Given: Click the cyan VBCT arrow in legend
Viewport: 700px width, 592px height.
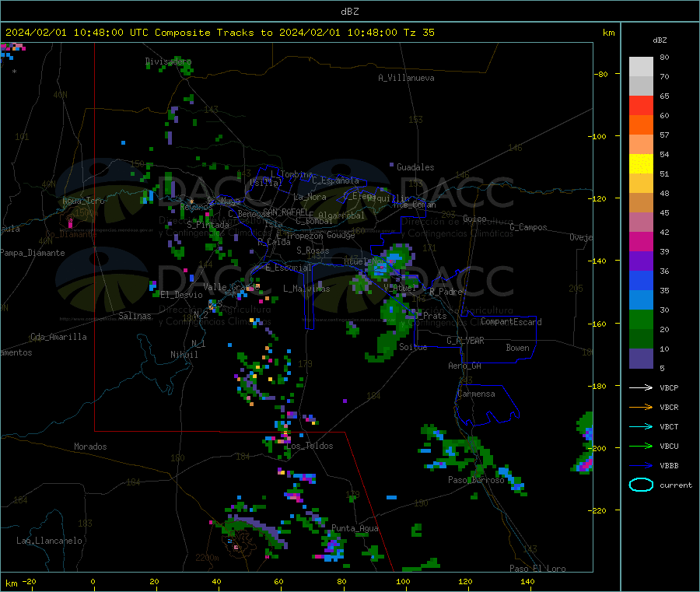Looking at the screenshot, I should pyautogui.click(x=641, y=426).
